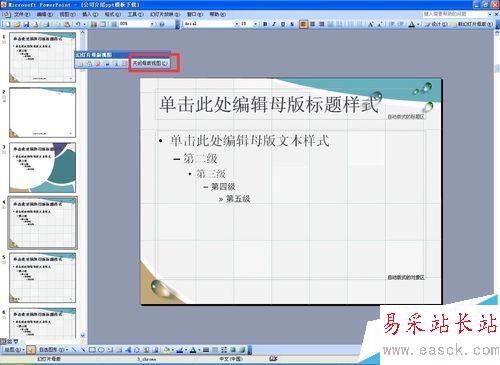Select blank master slide thumbnail 2
The image size is (500, 365).
pos(42,113)
